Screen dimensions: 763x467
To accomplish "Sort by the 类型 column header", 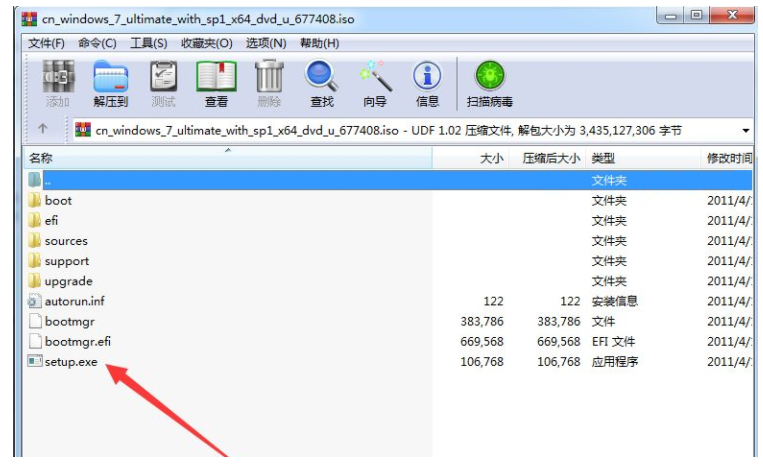I will [643, 158].
